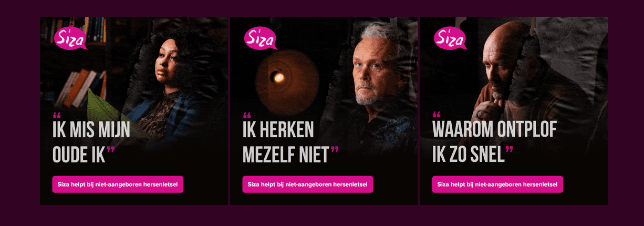Click the pink opening quote above 'WAAROM ONTPLOF'
This screenshot has height=226, width=644.
437,116
